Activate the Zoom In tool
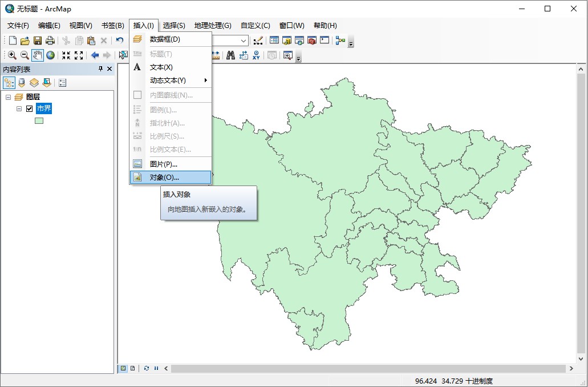Viewport: 588px width, 387px height. [11, 55]
